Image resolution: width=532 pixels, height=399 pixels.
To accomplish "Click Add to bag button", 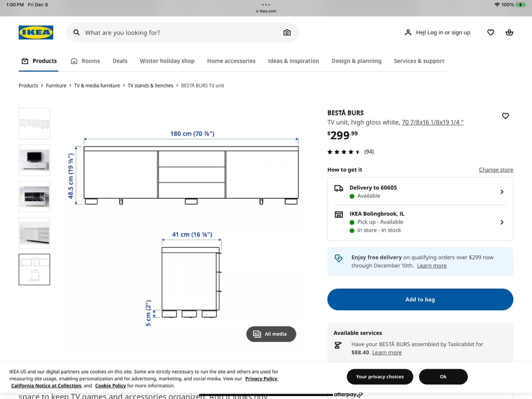I will [x=420, y=300].
